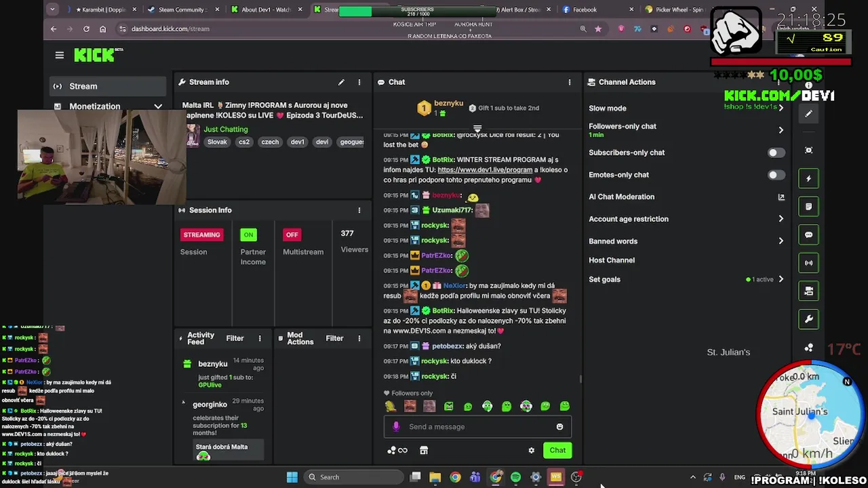Image resolution: width=868 pixels, height=488 pixels.
Task: Open Stream info panel options menu
Action: click(x=359, y=82)
